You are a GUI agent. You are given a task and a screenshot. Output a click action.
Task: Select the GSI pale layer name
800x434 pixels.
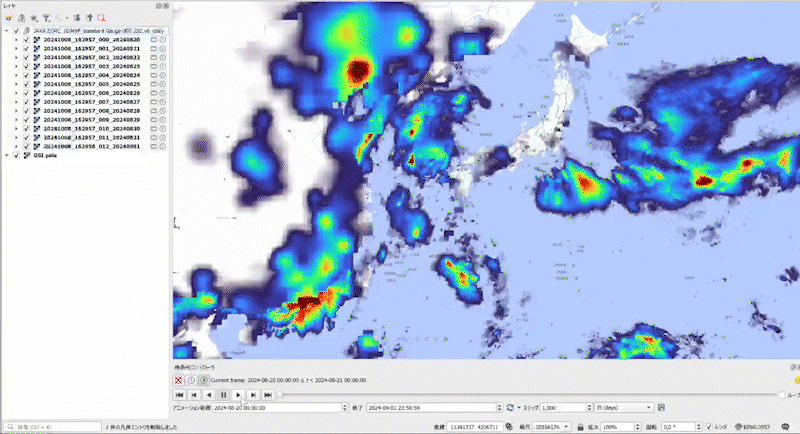click(45, 155)
